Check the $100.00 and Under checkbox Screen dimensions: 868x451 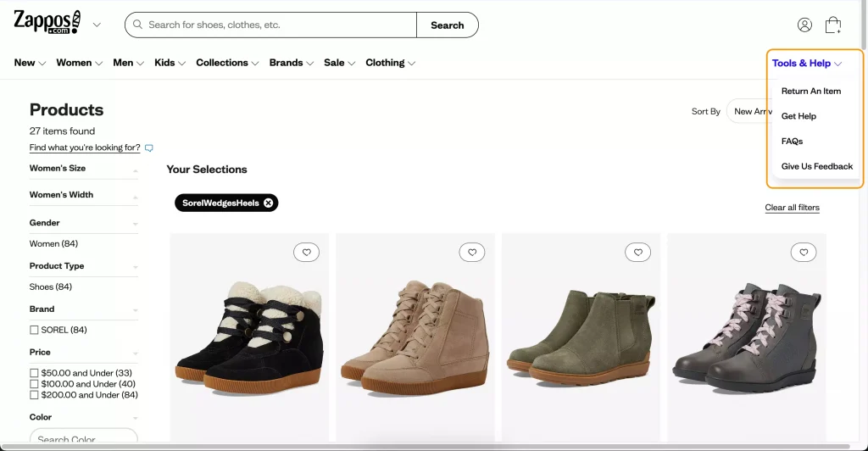tap(34, 384)
